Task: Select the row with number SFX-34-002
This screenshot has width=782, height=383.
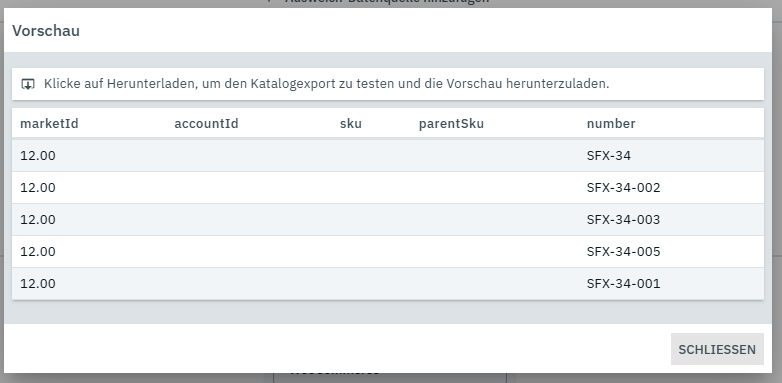Action: click(388, 188)
